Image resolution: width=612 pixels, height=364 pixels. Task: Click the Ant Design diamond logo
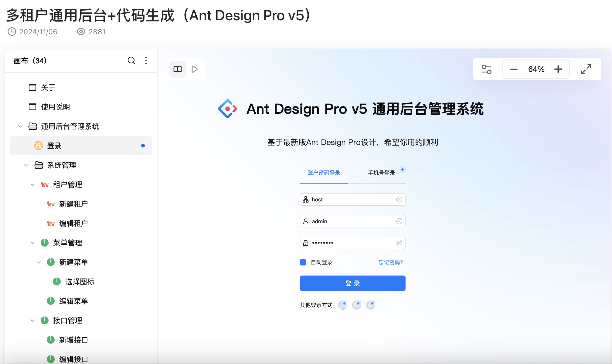coord(227,109)
